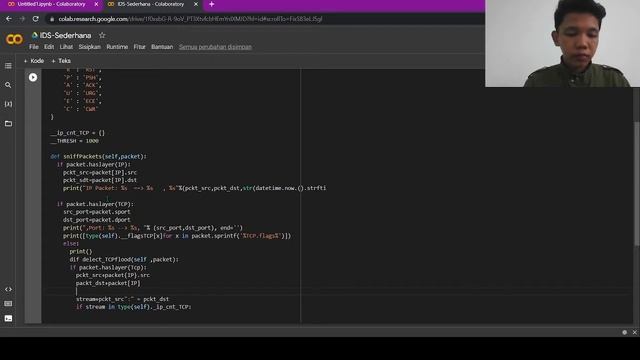Viewport: 640px width, 360px height.
Task: Star the IDS-Sederhana notebook
Action: tap(102, 36)
